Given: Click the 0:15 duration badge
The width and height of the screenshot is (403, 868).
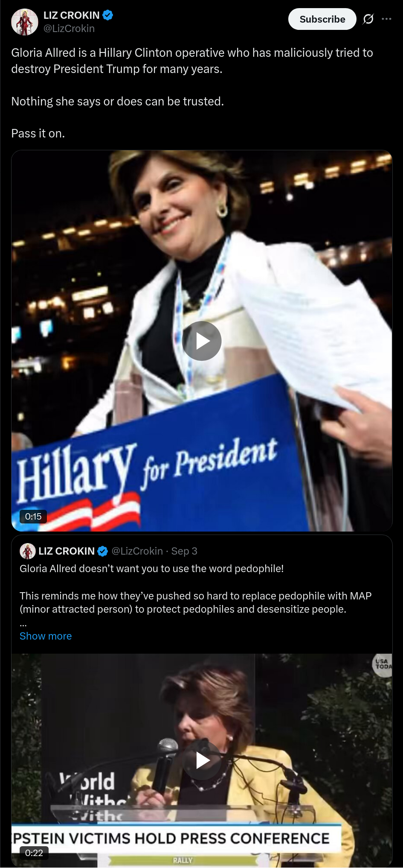Looking at the screenshot, I should click(x=33, y=516).
